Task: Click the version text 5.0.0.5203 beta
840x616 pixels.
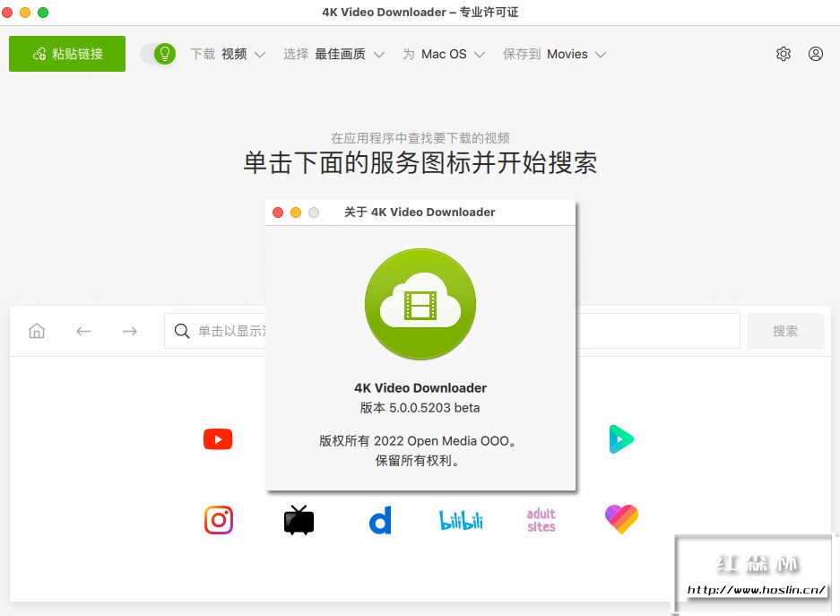Action: click(x=420, y=408)
